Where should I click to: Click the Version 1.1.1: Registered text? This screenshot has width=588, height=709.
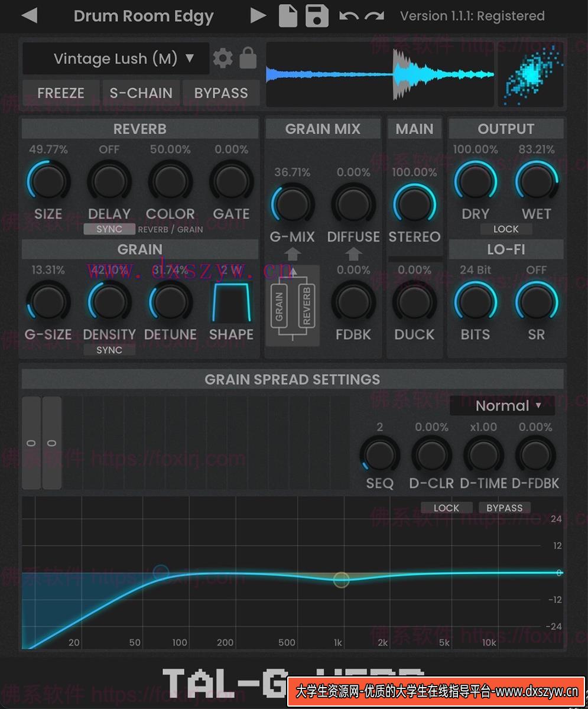tap(472, 16)
